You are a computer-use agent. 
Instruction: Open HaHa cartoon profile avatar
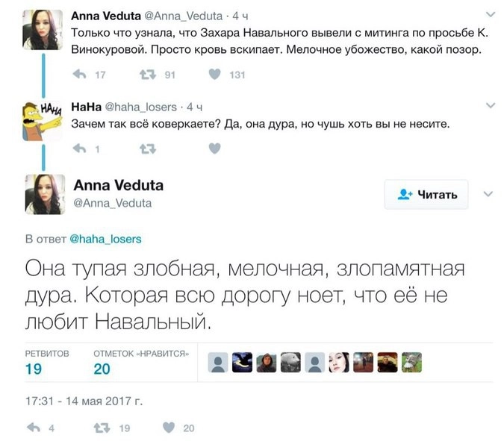pos(42,121)
